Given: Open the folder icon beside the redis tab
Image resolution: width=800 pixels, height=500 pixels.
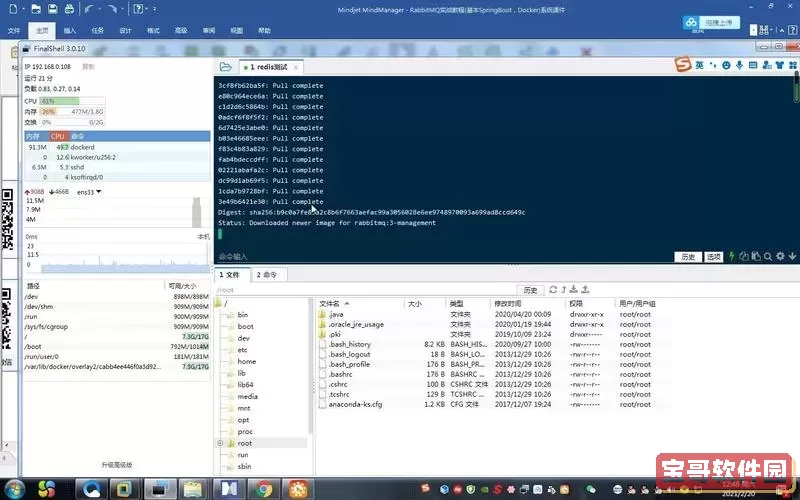Looking at the screenshot, I should point(225,67).
